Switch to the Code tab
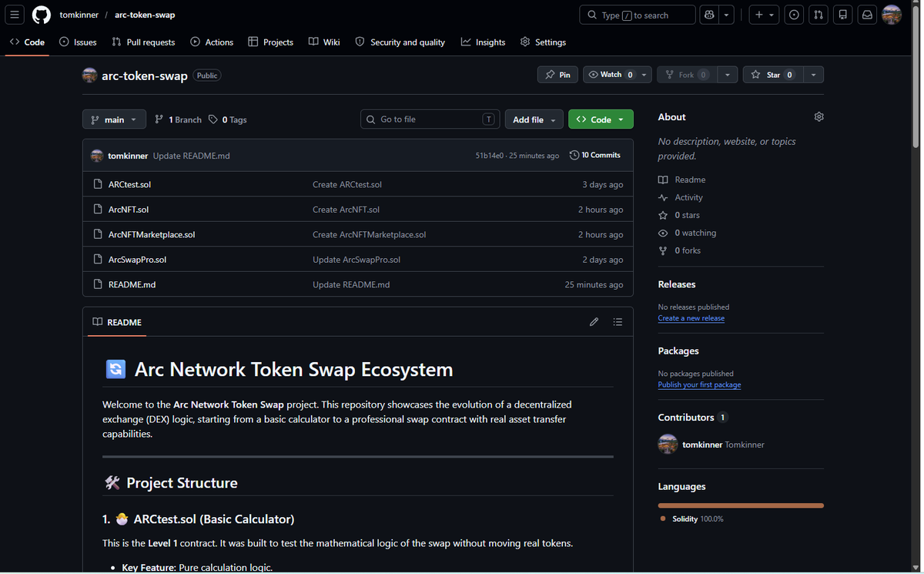924x574 pixels. click(x=27, y=42)
